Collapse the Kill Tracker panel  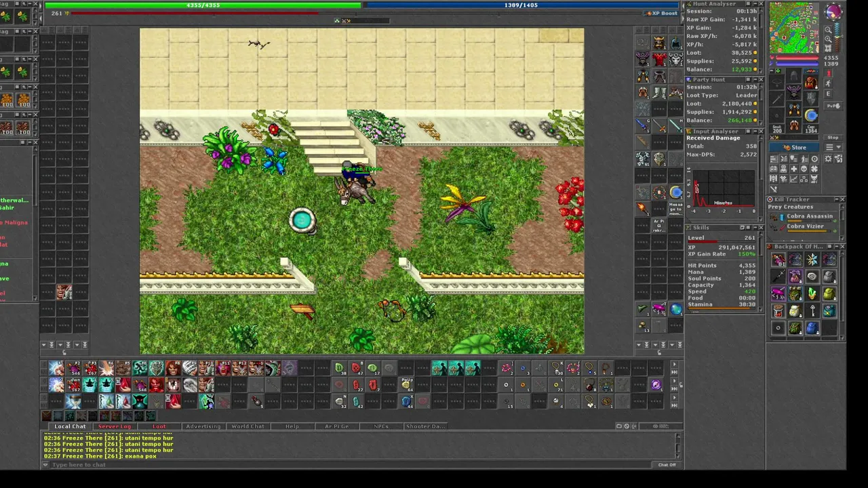coord(835,199)
